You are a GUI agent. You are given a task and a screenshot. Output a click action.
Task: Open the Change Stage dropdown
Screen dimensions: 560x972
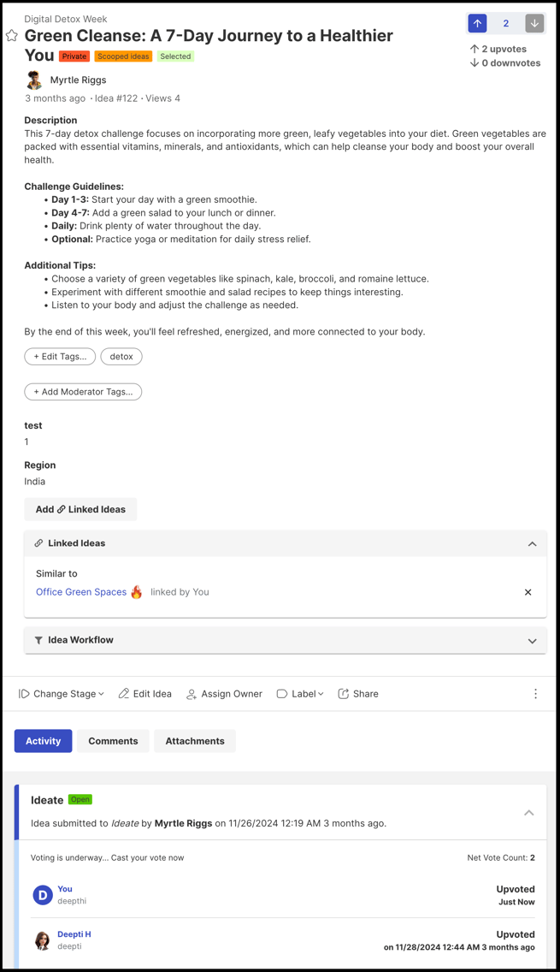62,694
